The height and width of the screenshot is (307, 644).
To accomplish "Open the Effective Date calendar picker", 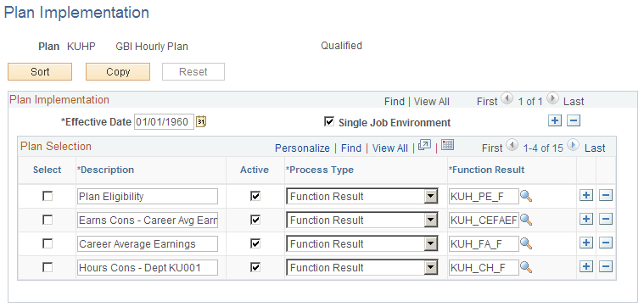I will tap(201, 122).
